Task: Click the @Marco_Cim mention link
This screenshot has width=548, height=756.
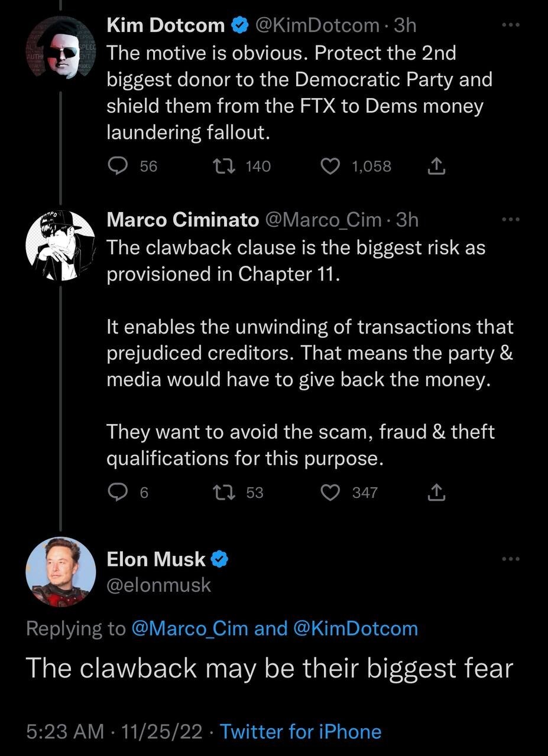Action: coord(190,628)
